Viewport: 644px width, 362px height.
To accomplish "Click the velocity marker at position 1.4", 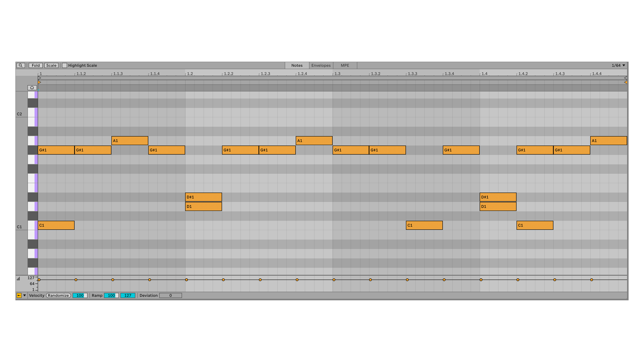I will [481, 280].
